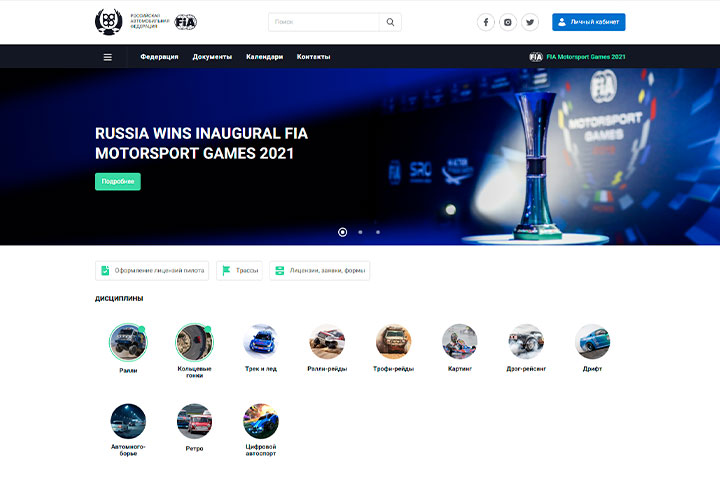The width and height of the screenshot is (720, 480).
Task: Open the Трек и лед discipline
Action: tap(261, 342)
